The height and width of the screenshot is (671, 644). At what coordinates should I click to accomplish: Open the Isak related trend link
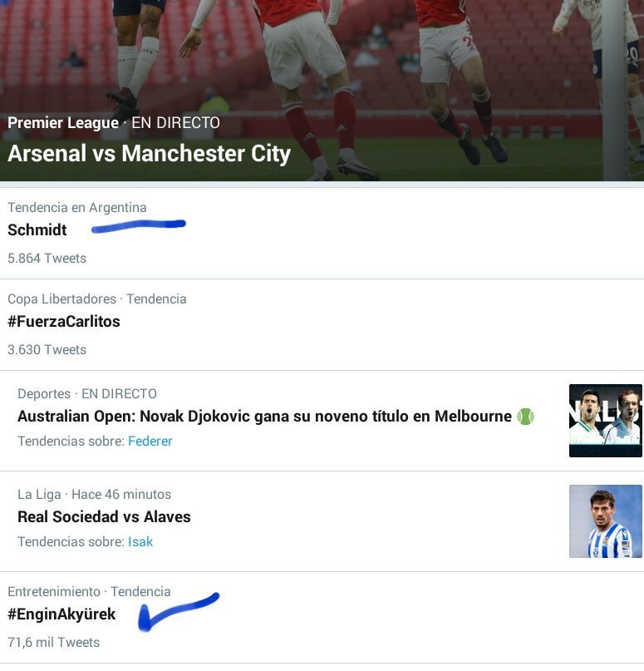[x=140, y=541]
